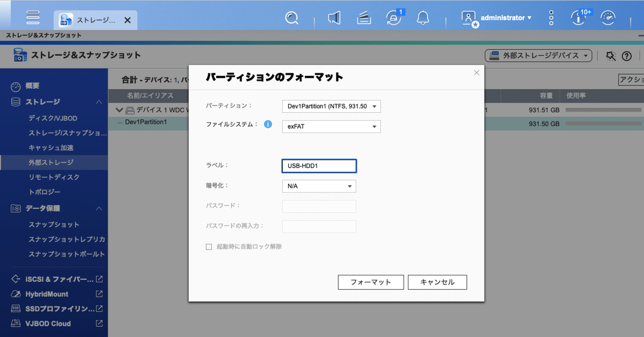The width and height of the screenshot is (644, 337).
Task: Click the file system info icon
Action: (269, 124)
